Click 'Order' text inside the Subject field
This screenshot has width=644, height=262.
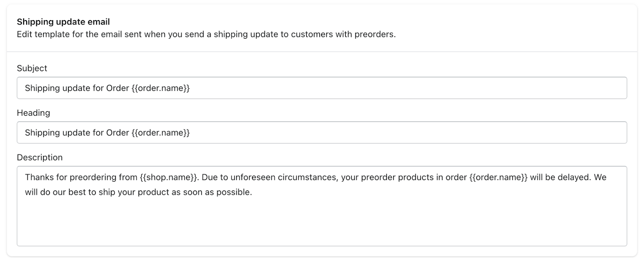tap(117, 88)
